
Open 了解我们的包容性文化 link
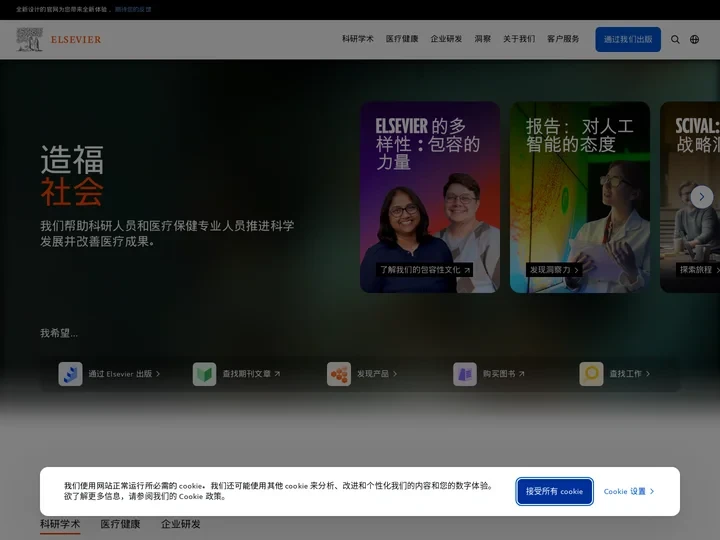(425, 270)
